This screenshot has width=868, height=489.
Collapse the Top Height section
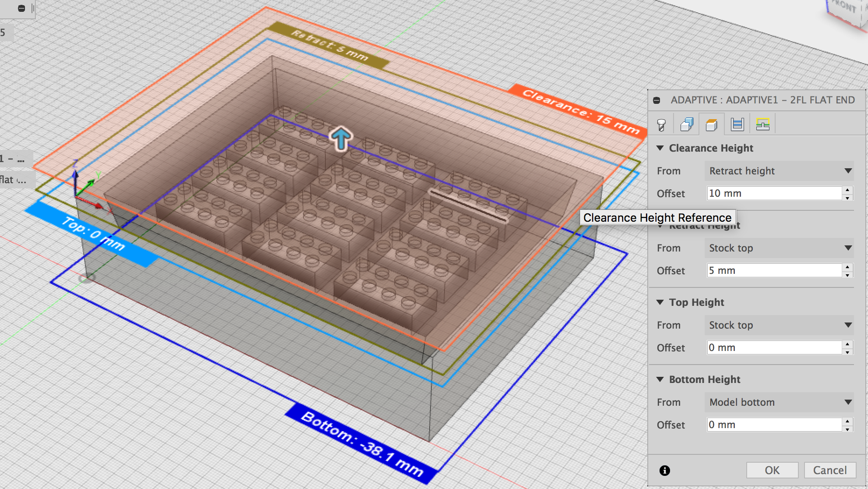pyautogui.click(x=660, y=302)
